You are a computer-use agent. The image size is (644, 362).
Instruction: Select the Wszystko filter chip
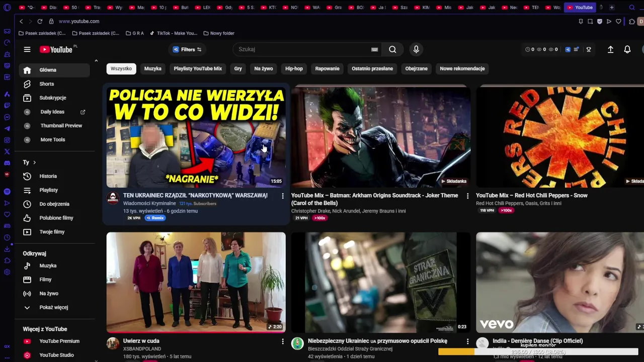(x=121, y=68)
